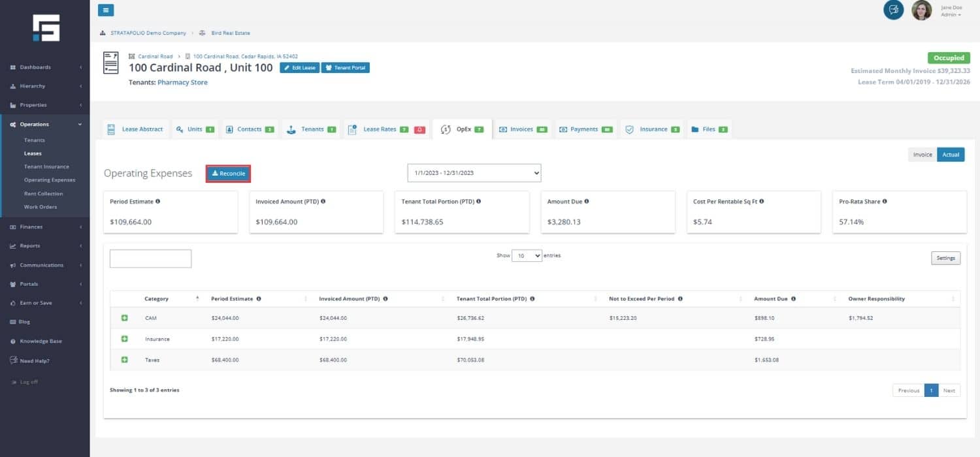Click Jane Doe's profile avatar
The width and height of the screenshot is (980, 457).
tap(922, 10)
